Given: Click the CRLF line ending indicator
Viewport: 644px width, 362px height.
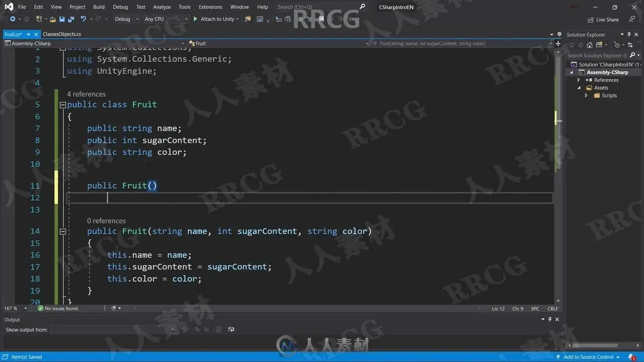Looking at the screenshot, I should coord(552,308).
